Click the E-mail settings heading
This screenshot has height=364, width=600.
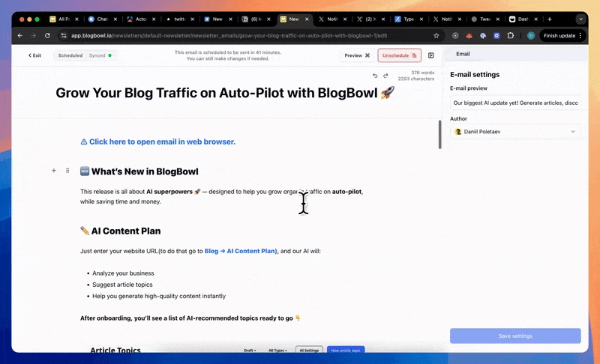click(475, 74)
